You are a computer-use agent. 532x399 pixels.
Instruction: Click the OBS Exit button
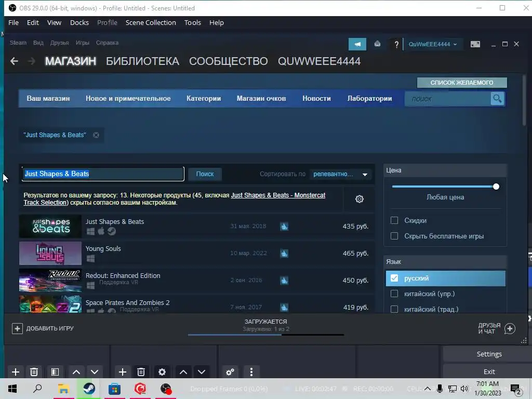[489, 372]
